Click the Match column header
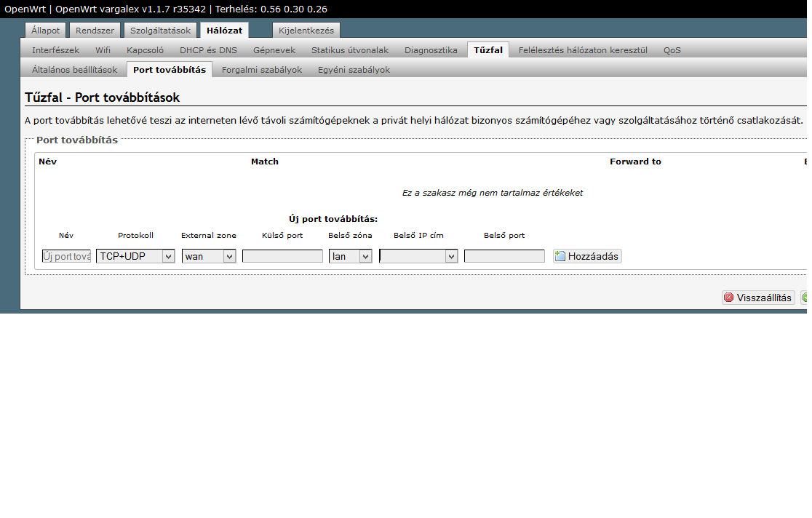This screenshot has height=518, width=812. tap(265, 162)
